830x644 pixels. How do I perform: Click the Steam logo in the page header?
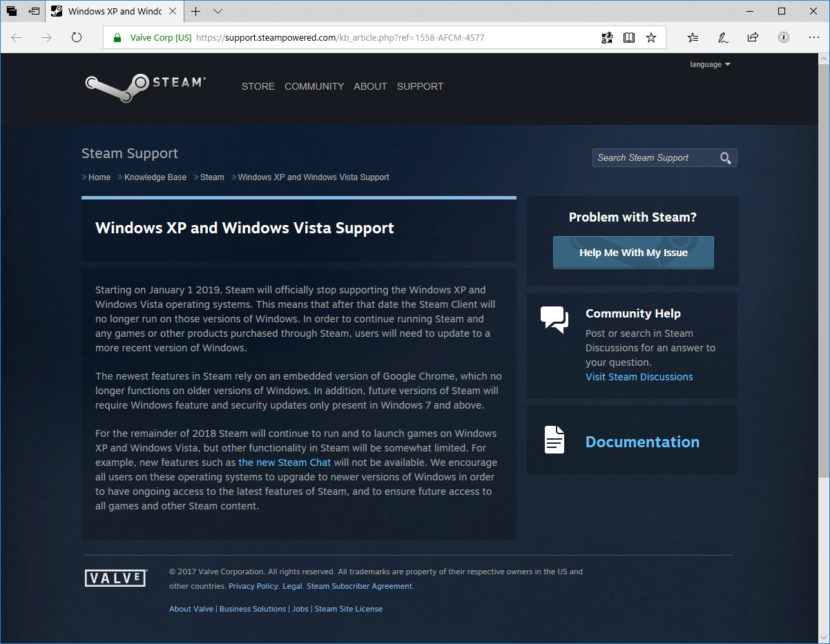144,86
